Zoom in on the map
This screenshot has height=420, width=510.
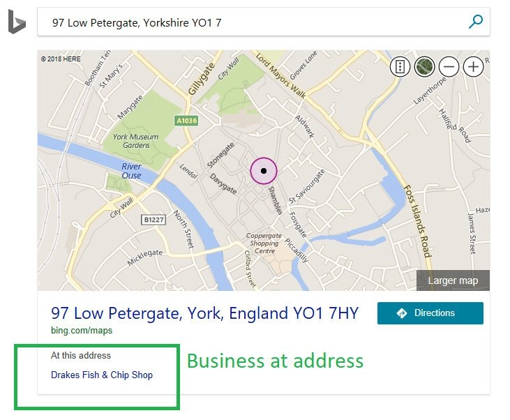coord(473,67)
